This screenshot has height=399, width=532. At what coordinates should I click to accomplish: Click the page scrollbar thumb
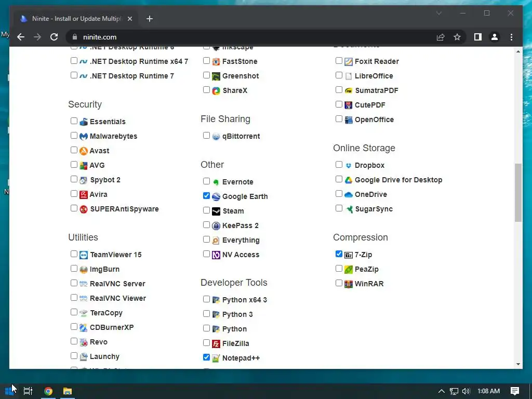click(518, 192)
